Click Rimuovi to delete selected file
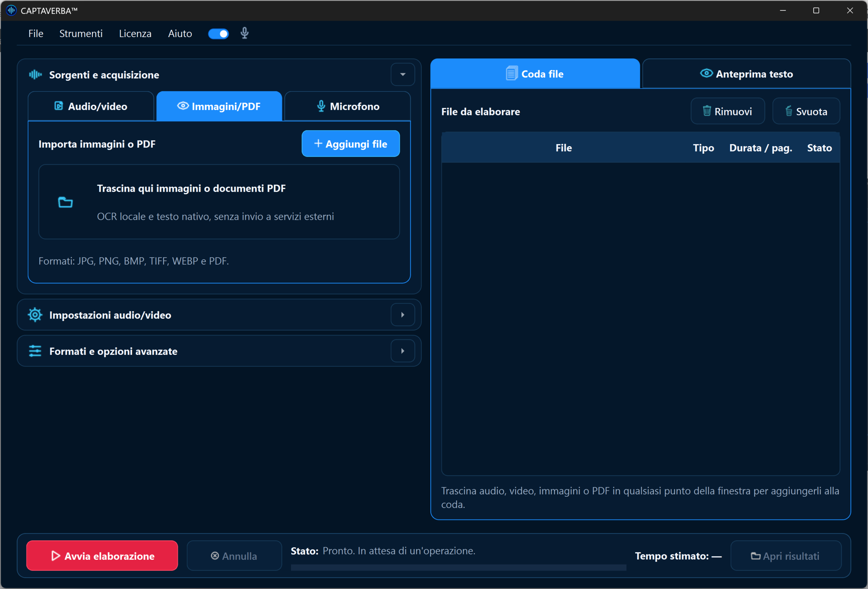Screen dimensions: 868x589 (x=728, y=111)
